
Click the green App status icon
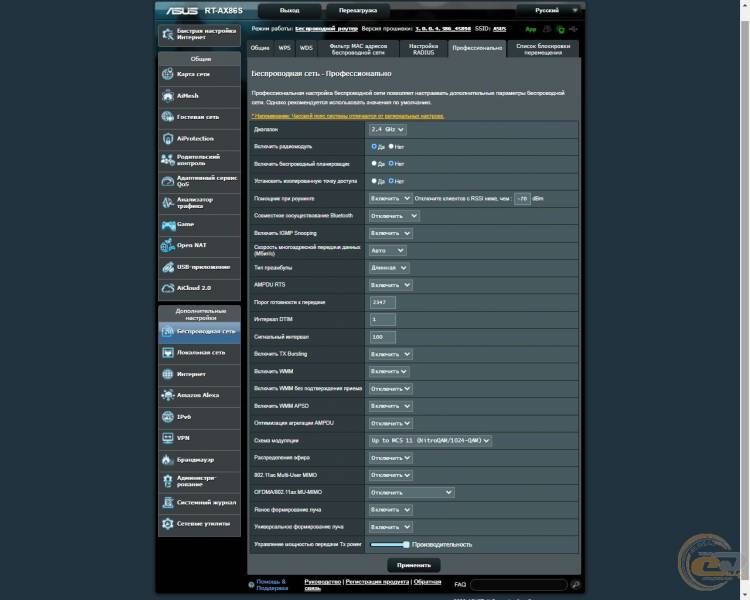[x=530, y=29]
